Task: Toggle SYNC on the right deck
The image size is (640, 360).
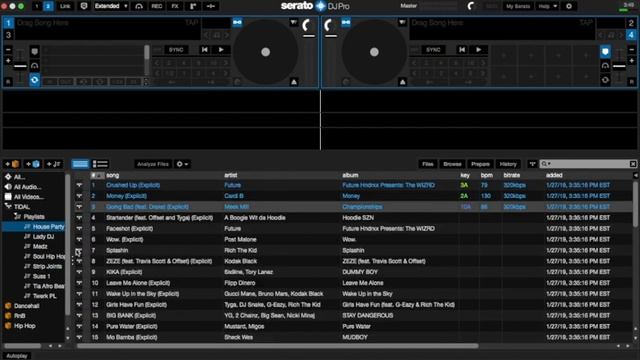Action: (433, 50)
